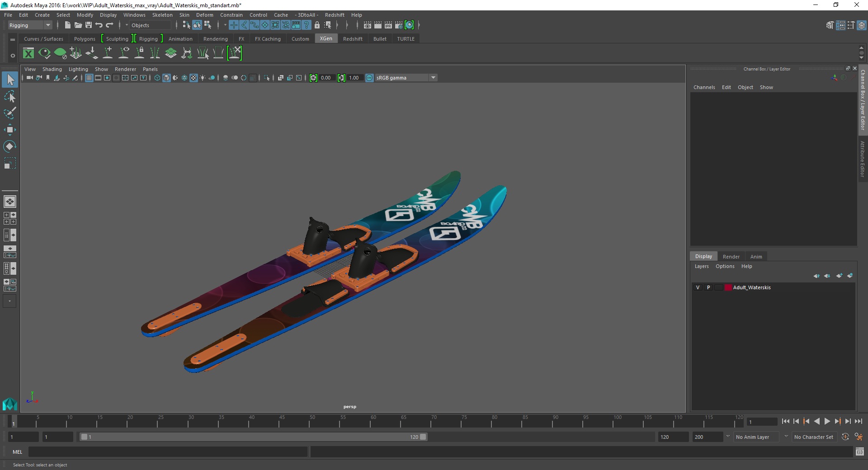Viewport: 868px width, 470px height.
Task: Toggle wireframe shading in viewport
Action: [x=157, y=78]
